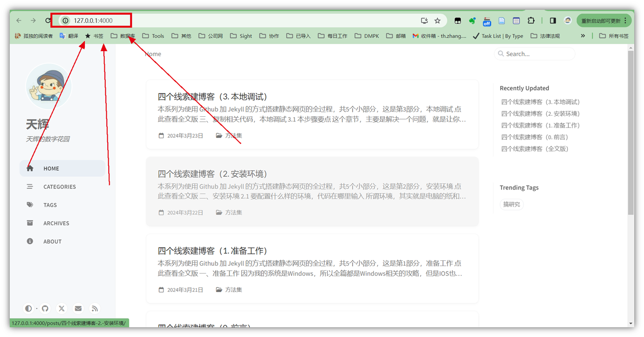Expand the Tools bookmark folder
Image resolution: width=644 pixels, height=337 pixels.
[x=153, y=36]
